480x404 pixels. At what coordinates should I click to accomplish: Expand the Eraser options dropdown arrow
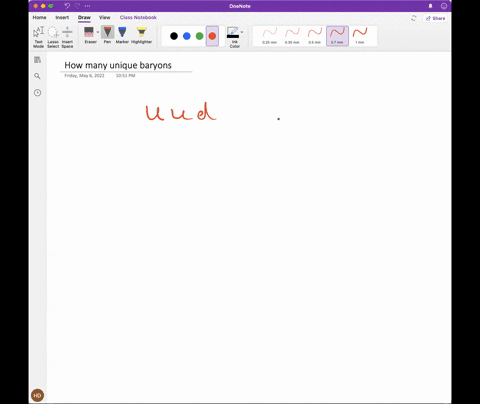[x=98, y=32]
